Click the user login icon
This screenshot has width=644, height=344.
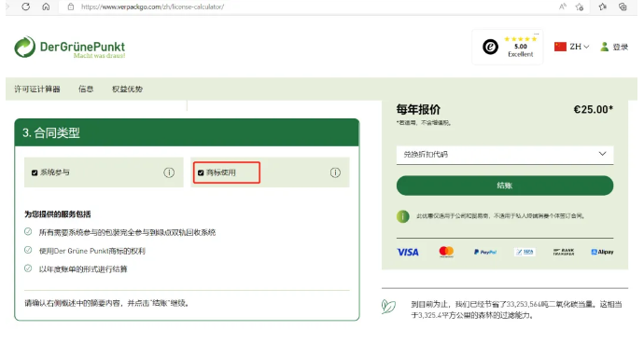tap(604, 47)
